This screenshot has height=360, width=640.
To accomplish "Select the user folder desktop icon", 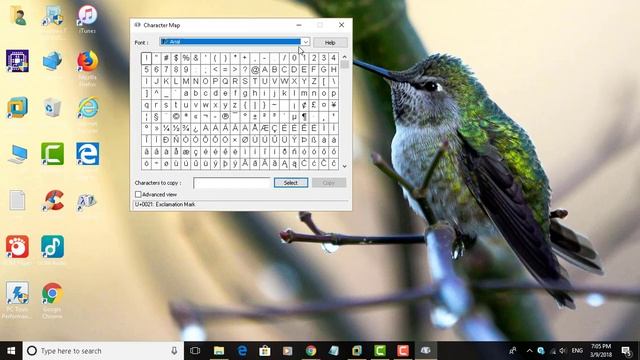I will point(18,16).
